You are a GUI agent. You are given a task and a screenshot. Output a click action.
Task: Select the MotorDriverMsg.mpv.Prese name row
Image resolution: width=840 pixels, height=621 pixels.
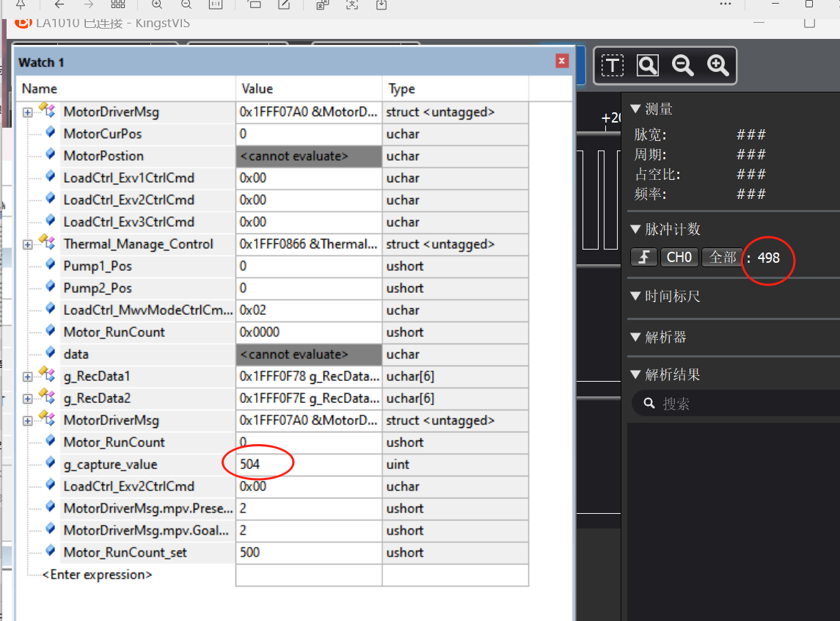coord(148,508)
